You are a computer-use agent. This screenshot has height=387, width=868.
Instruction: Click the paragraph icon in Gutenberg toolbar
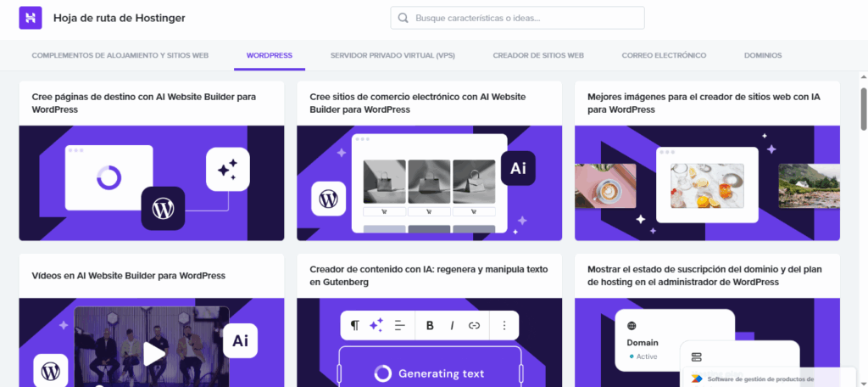coord(355,325)
